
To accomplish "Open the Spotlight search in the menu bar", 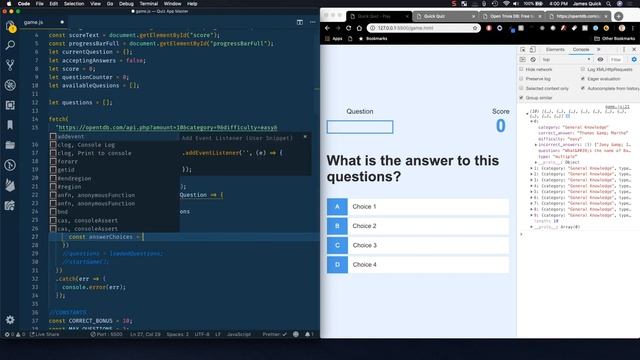I will (x=609, y=4).
